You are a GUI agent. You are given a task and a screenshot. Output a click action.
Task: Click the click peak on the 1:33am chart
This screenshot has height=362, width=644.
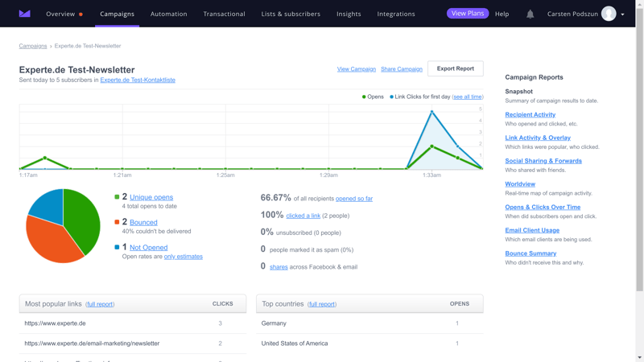click(432, 112)
